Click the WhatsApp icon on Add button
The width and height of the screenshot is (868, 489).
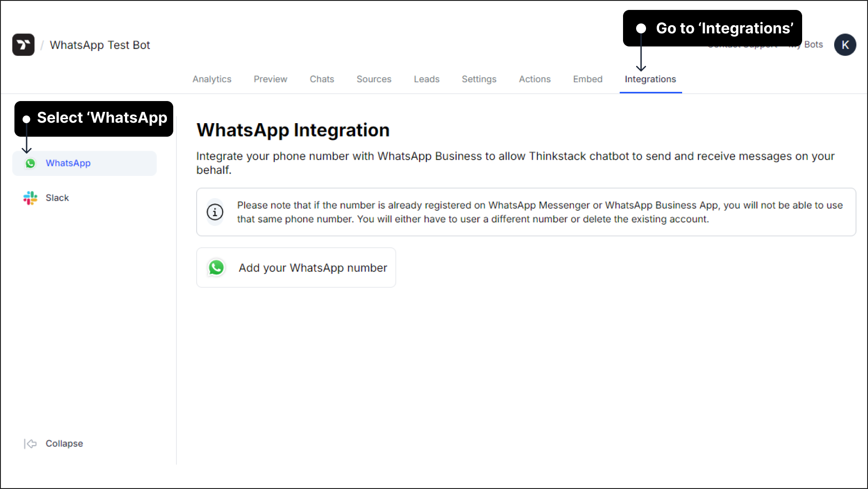(x=217, y=267)
